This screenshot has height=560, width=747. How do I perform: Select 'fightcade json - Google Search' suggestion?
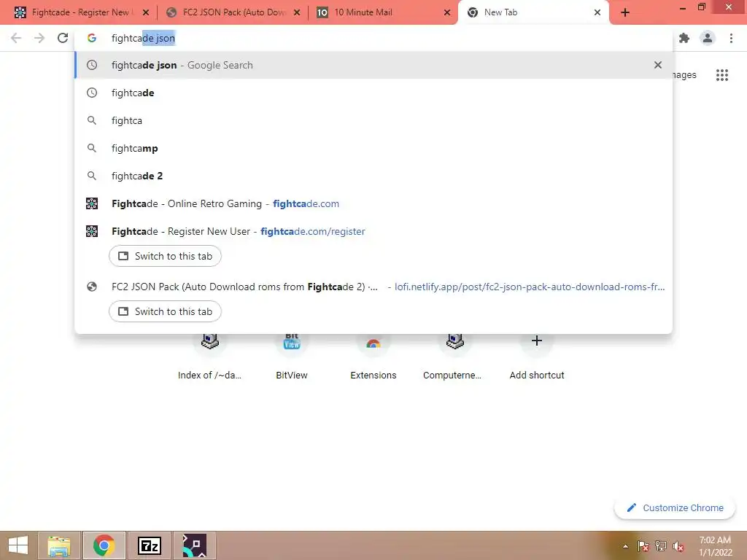point(373,65)
